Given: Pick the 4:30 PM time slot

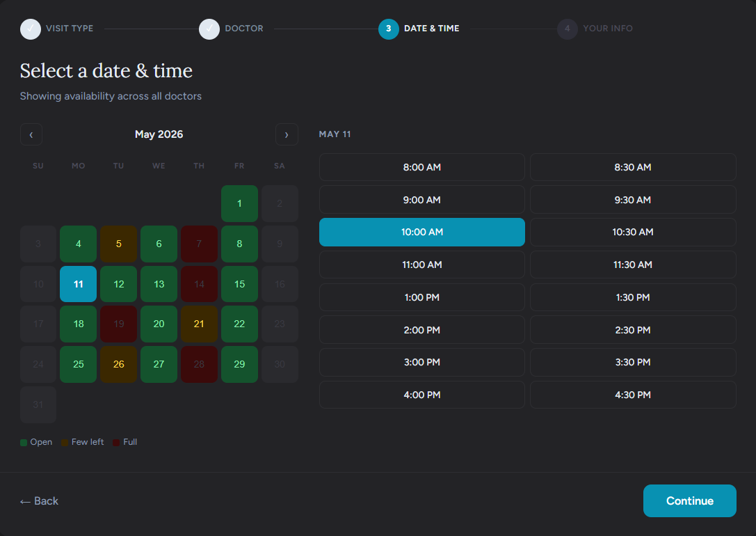Looking at the screenshot, I should tap(632, 395).
